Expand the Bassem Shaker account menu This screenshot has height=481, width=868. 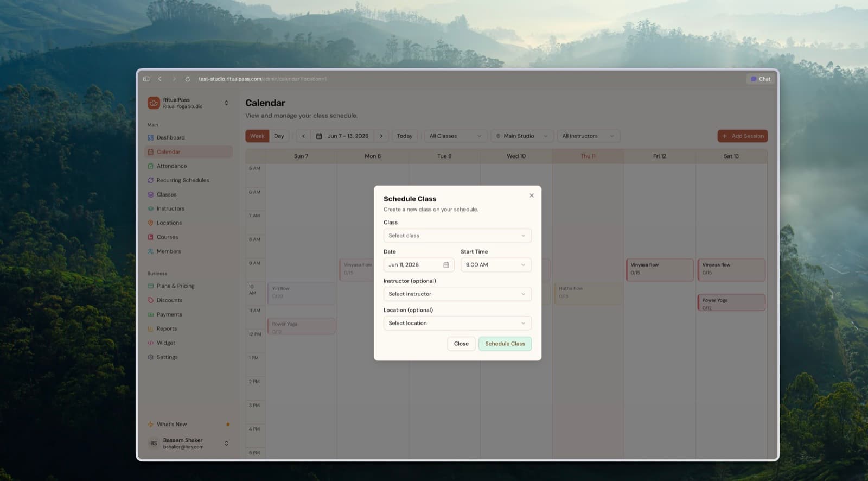tap(226, 444)
